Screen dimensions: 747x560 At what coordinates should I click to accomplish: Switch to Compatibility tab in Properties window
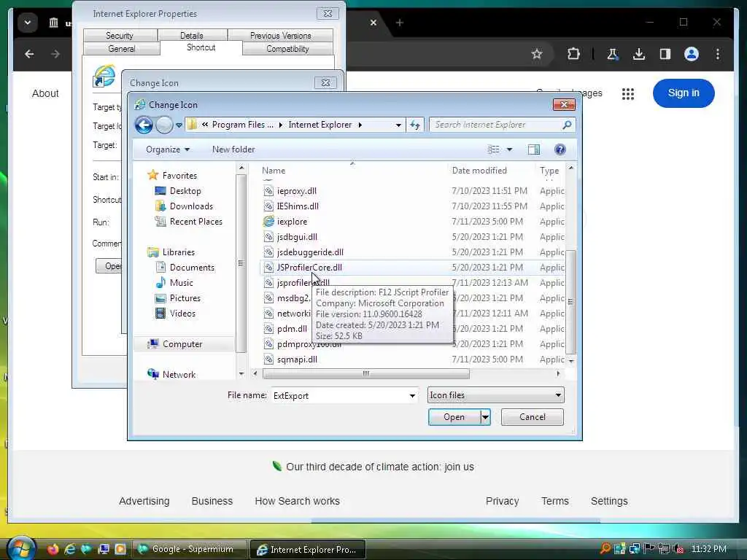287,49
